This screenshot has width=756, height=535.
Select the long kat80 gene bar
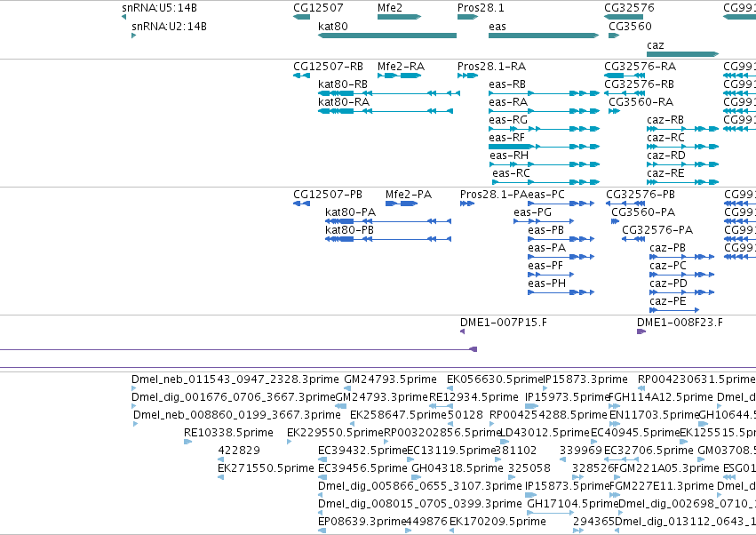pyautogui.click(x=387, y=36)
